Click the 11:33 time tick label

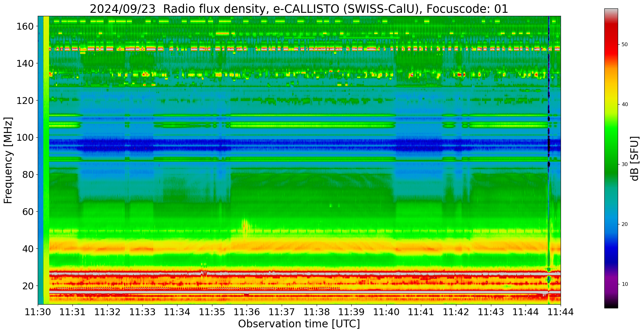(x=143, y=312)
